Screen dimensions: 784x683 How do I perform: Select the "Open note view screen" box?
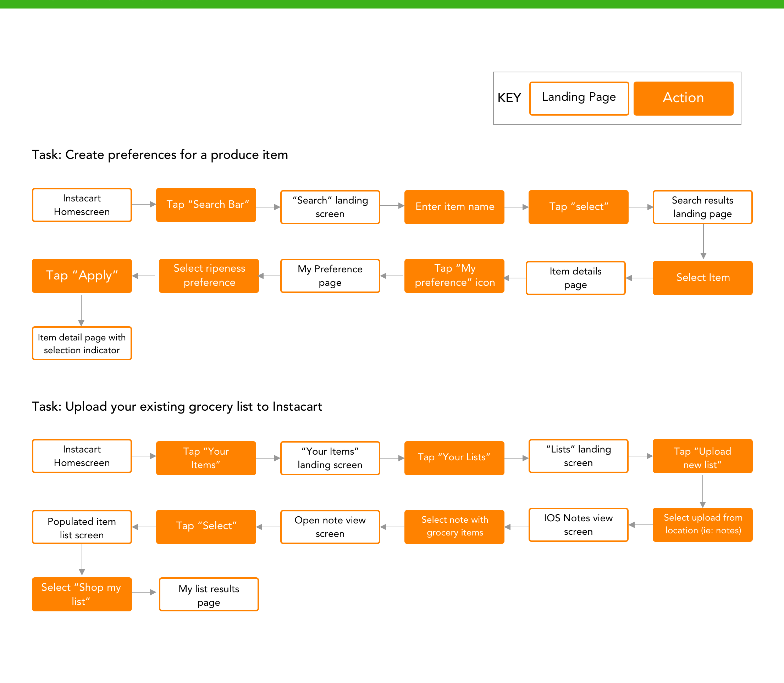pos(330,527)
